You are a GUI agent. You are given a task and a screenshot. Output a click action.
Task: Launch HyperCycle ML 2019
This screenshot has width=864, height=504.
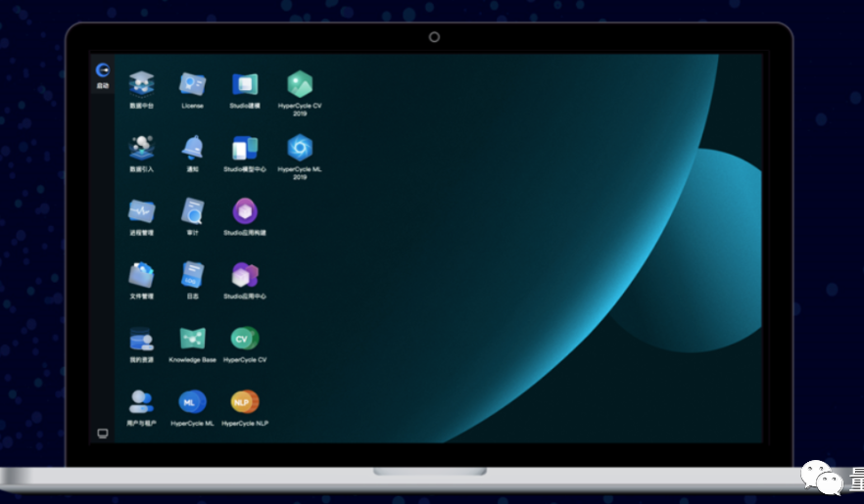click(x=300, y=148)
